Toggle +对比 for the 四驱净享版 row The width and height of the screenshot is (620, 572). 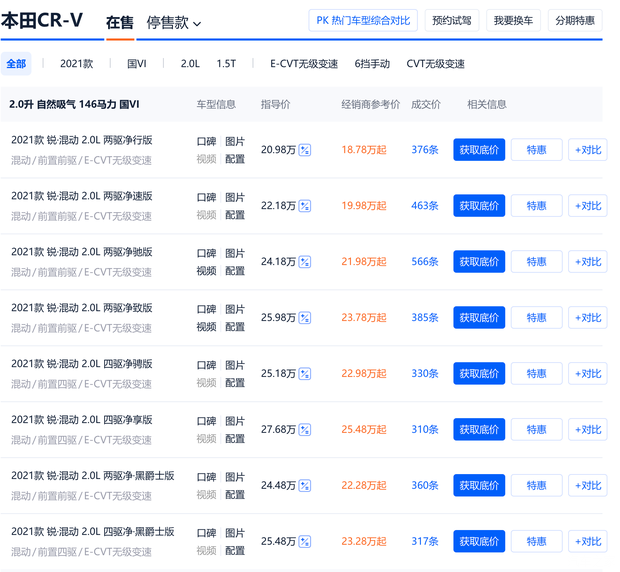[x=587, y=430]
